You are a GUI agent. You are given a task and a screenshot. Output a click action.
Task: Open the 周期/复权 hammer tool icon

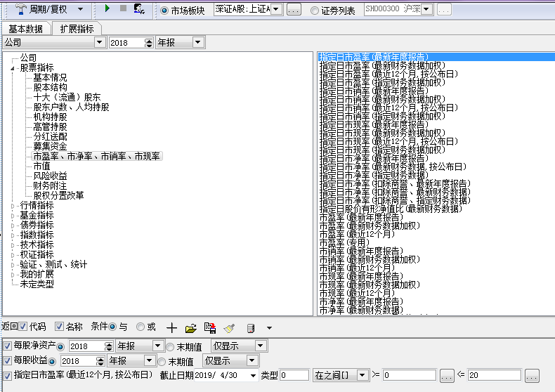click(21, 9)
